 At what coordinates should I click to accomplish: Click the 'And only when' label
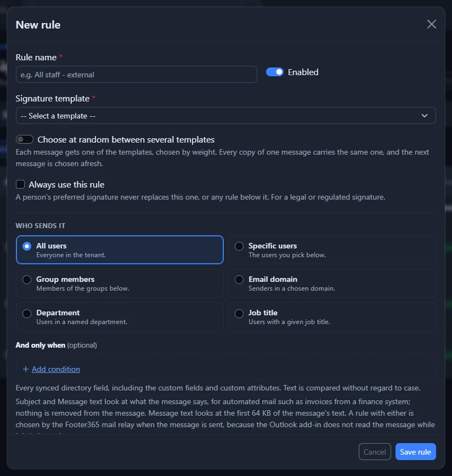click(x=41, y=345)
